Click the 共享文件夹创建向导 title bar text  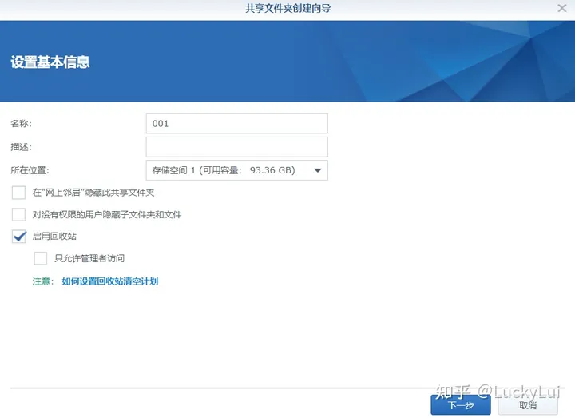288,8
